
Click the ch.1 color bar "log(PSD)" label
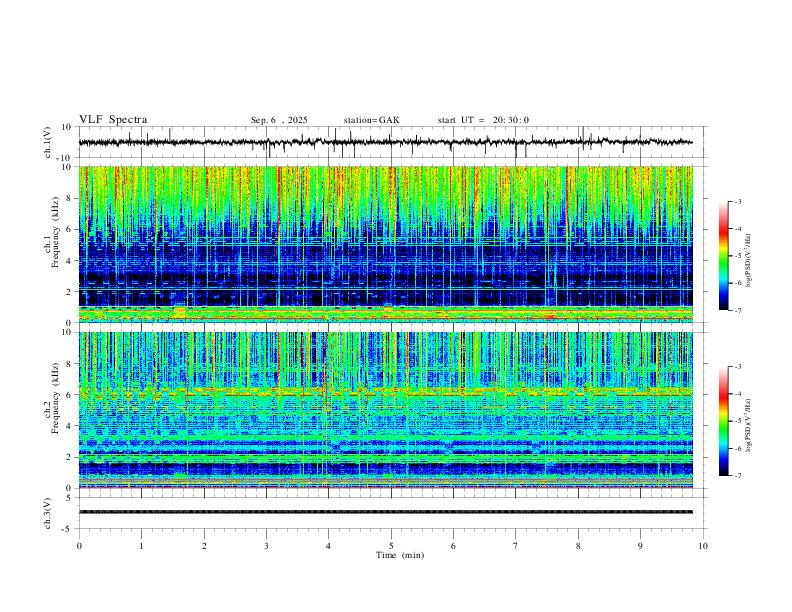click(x=749, y=261)
